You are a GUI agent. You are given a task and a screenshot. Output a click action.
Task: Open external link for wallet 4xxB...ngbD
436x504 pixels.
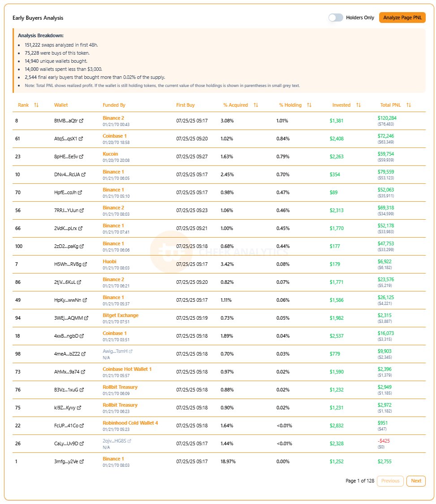point(82,336)
